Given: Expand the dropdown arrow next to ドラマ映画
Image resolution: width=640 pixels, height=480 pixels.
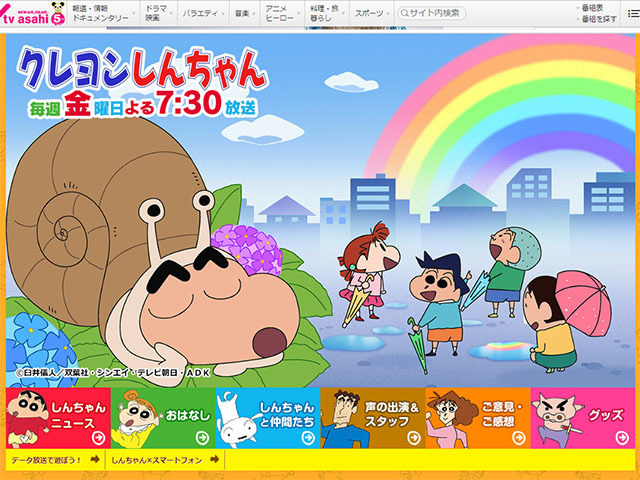Looking at the screenshot, I should pyautogui.click(x=171, y=14).
